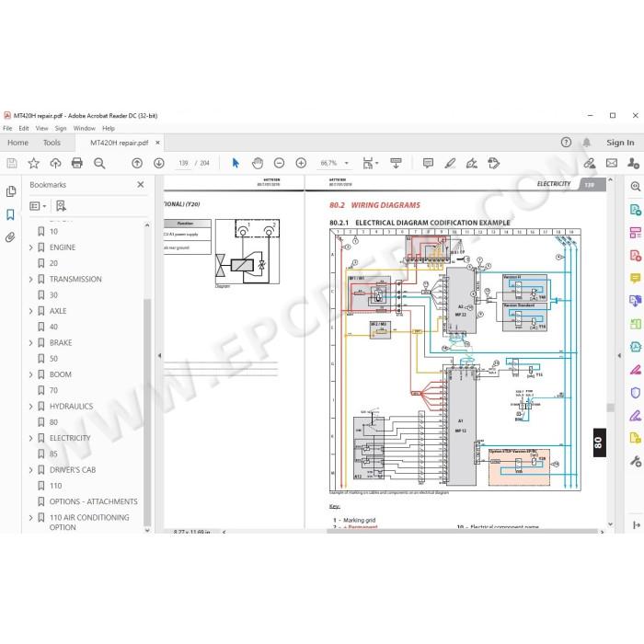Screen dimensions: 644x644
Task: Expand the BOOM bookmark
Action: pos(30,374)
